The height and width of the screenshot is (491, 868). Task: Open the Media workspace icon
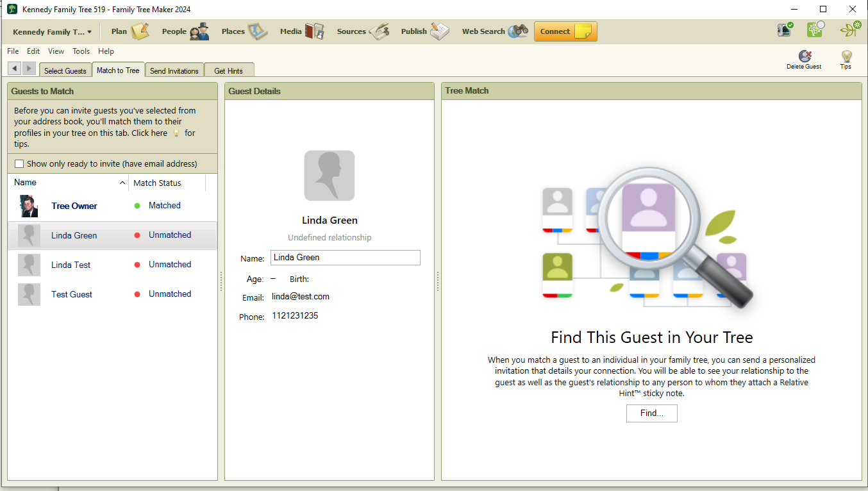[314, 31]
